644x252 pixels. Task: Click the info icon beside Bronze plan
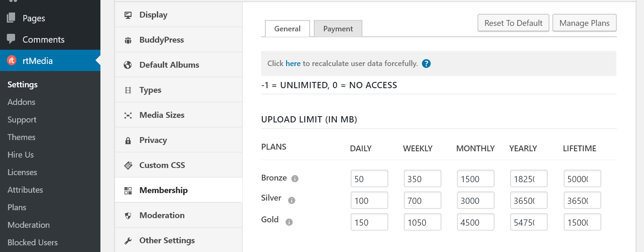click(294, 178)
